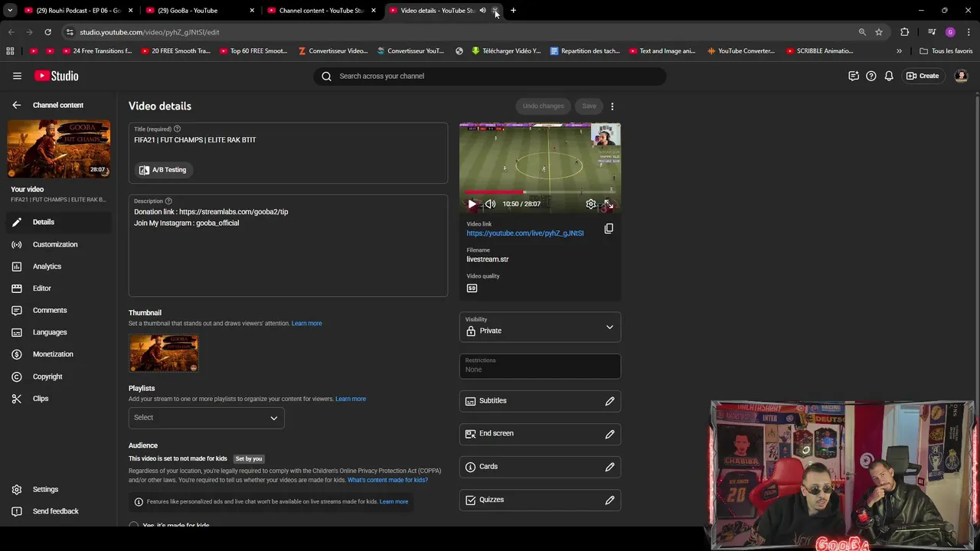Select the current video thumbnail image
The width and height of the screenshot is (980, 551).
pos(163,354)
